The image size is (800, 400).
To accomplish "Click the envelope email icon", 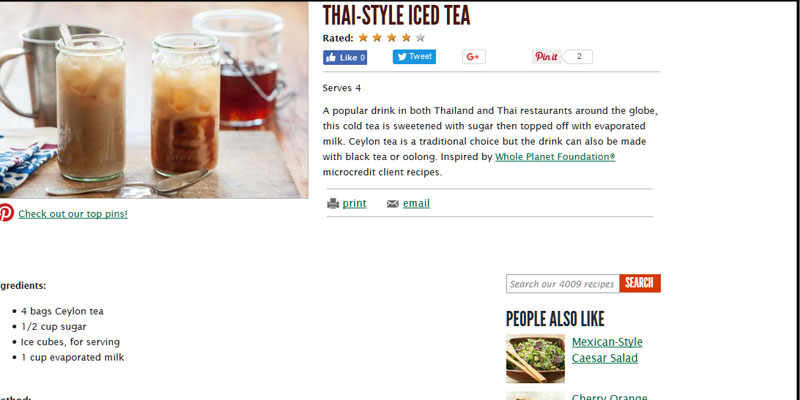I will (392, 204).
